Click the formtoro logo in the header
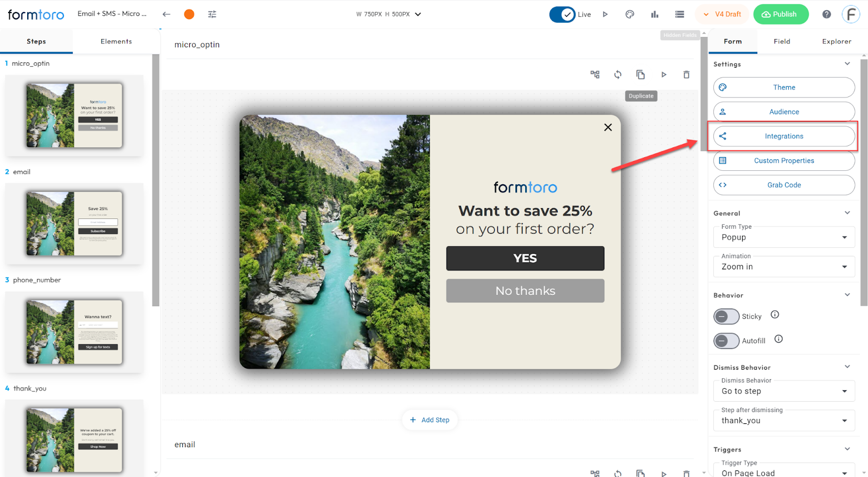The width and height of the screenshot is (868, 477). [36, 15]
